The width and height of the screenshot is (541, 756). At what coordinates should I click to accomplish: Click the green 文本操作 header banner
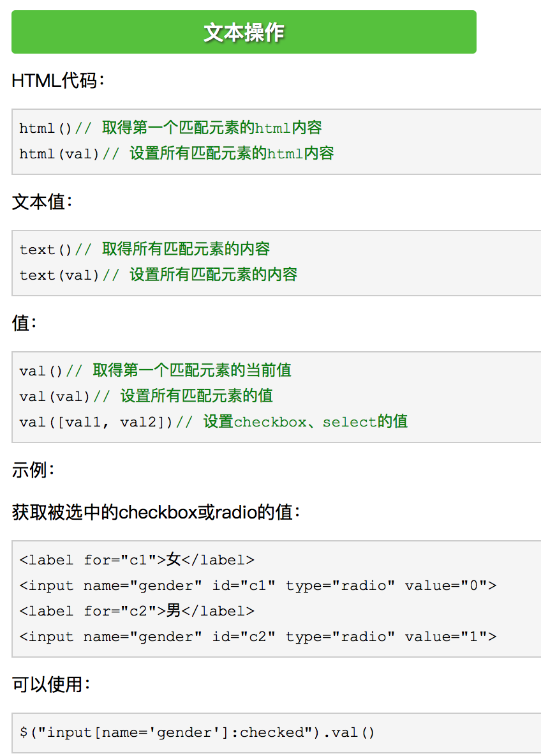(x=244, y=32)
